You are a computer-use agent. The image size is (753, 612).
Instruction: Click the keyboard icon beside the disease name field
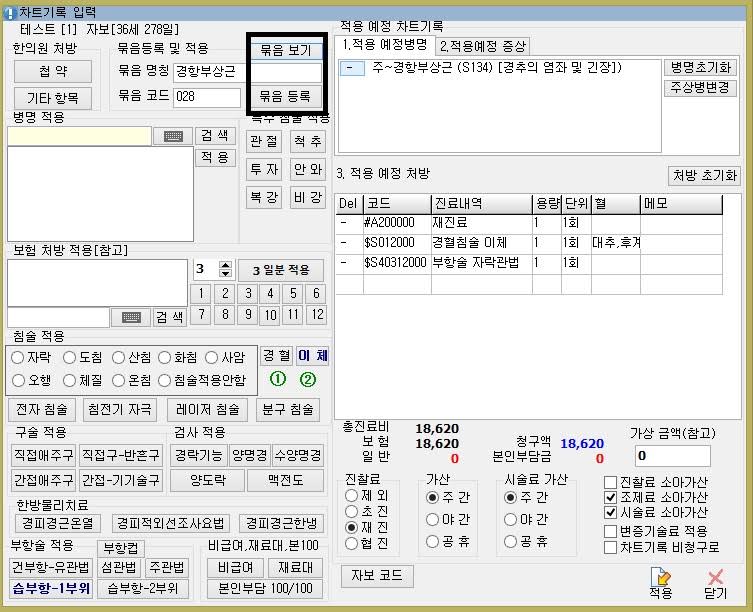[172, 136]
